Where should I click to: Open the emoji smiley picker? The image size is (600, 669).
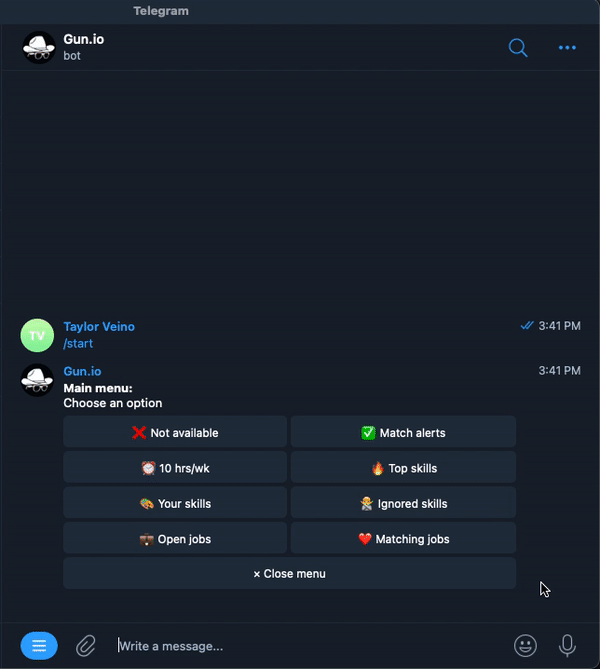click(525, 645)
